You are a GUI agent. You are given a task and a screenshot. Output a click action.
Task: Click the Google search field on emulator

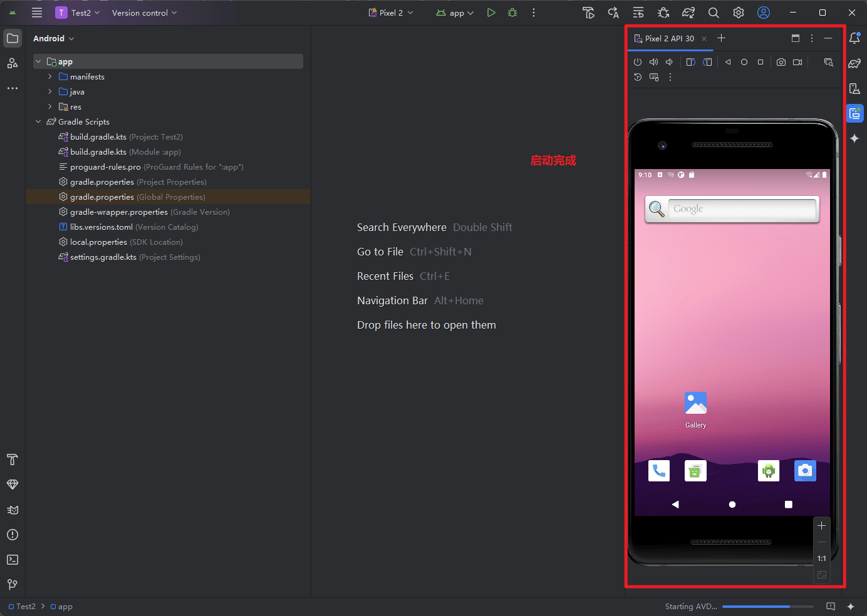click(742, 208)
